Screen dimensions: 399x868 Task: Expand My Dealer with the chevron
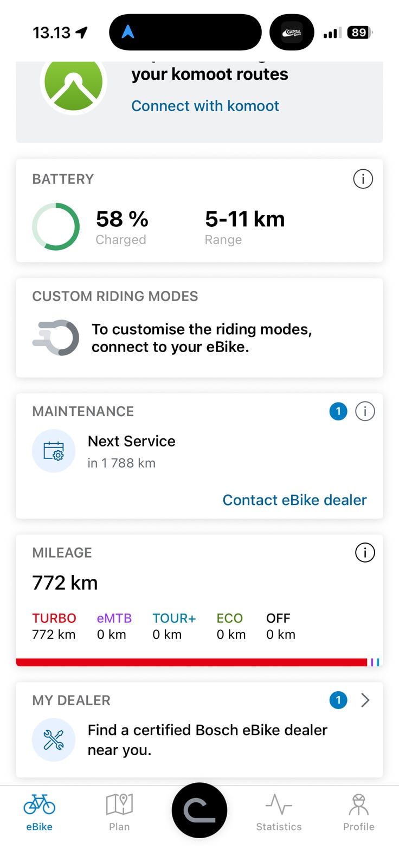point(365,700)
